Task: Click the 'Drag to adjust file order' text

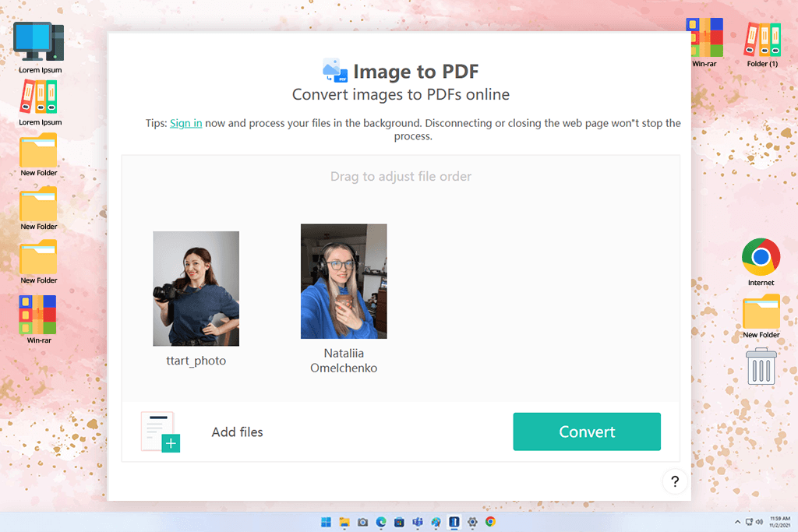Action: tap(401, 177)
